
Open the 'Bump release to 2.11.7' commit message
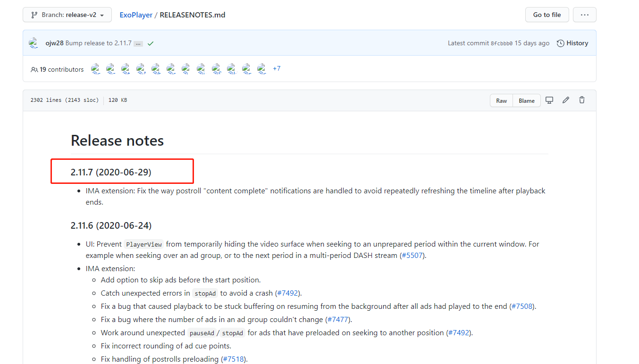point(99,43)
